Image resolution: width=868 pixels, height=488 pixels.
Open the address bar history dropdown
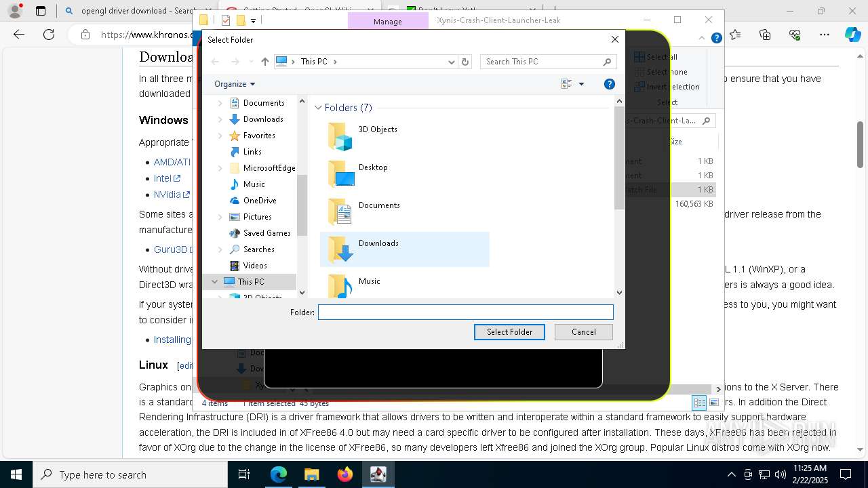pyautogui.click(x=451, y=62)
